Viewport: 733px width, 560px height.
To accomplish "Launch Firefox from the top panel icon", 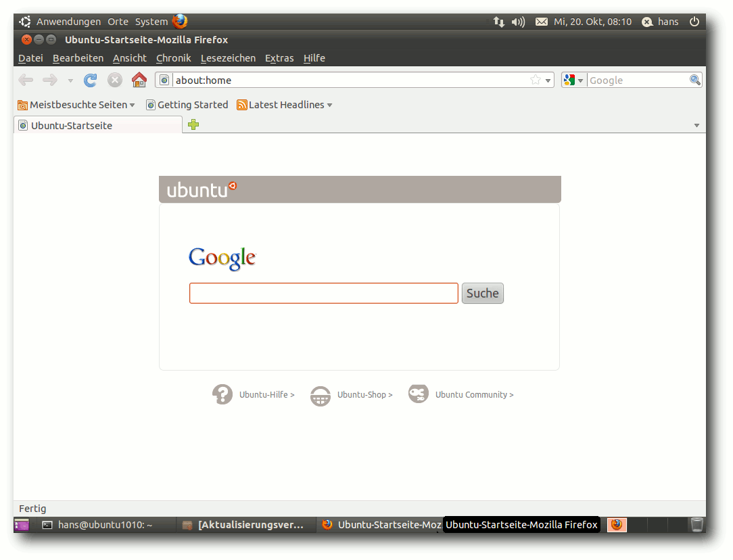I will point(179,21).
